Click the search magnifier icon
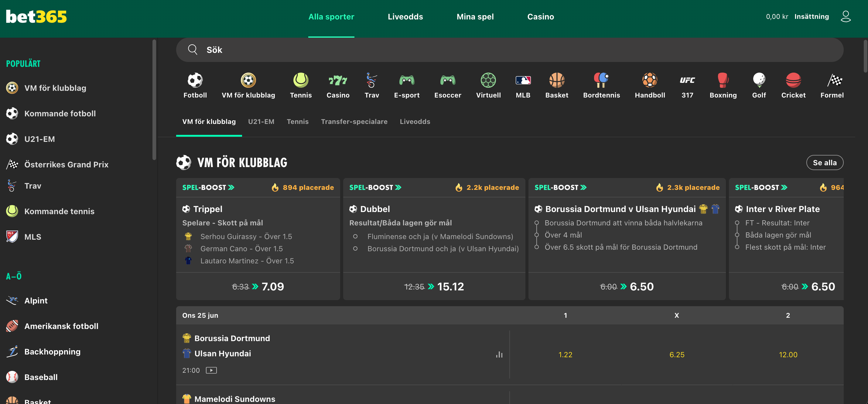Screen dimensions: 868x404 pos(193,50)
